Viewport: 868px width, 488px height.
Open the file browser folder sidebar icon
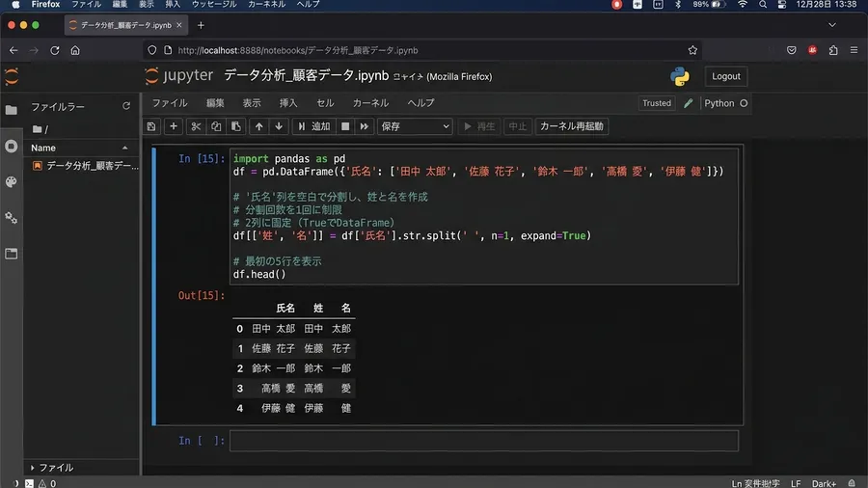tap(11, 110)
